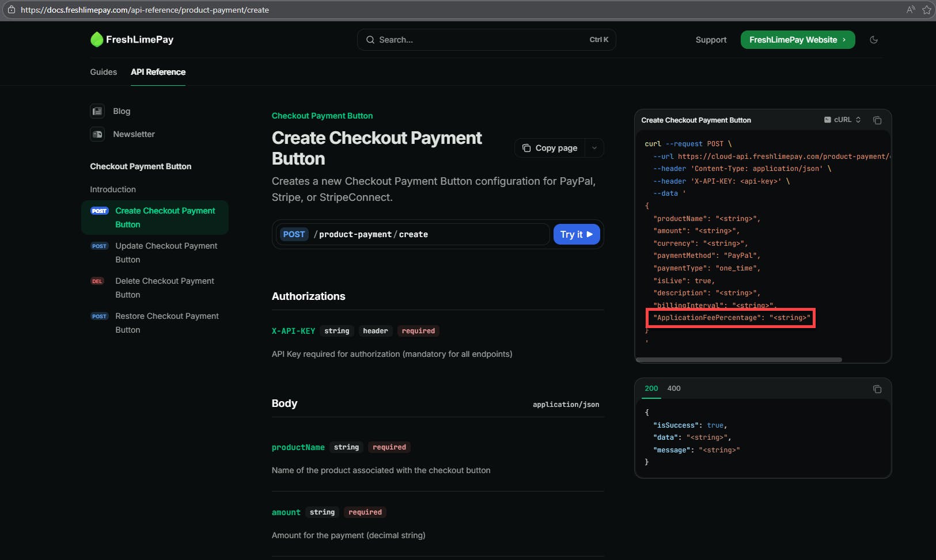Click the horizontal scrollbar in code panel
The width and height of the screenshot is (936, 560).
pyautogui.click(x=739, y=360)
